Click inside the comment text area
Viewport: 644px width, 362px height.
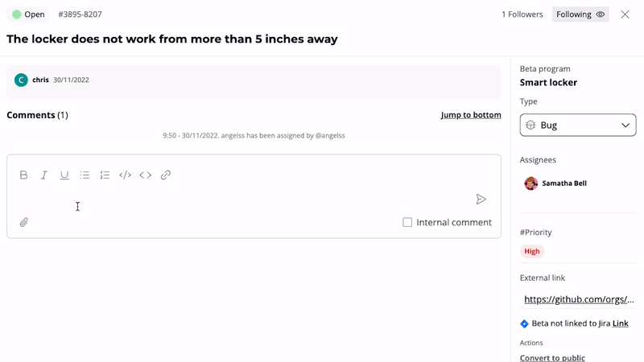[x=242, y=201]
